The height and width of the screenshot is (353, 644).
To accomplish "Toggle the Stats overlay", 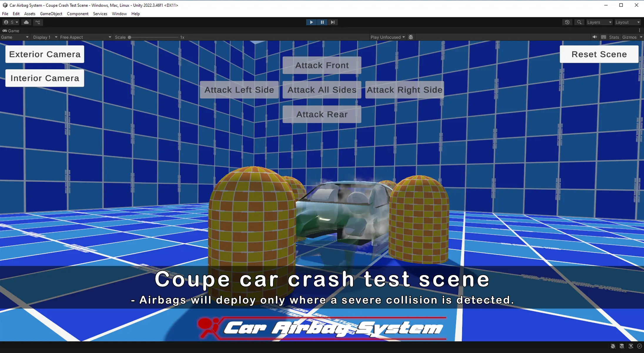I will (x=614, y=37).
